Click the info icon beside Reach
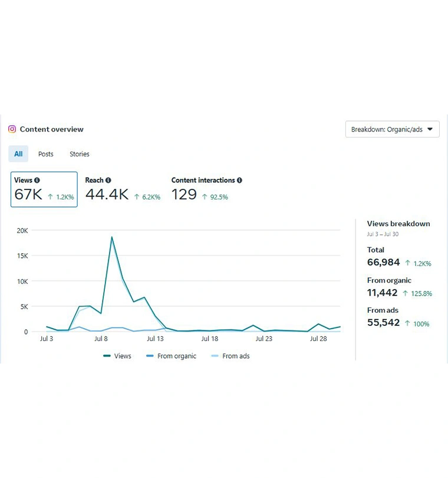Viewport: 448px width, 478px height. pos(108,181)
